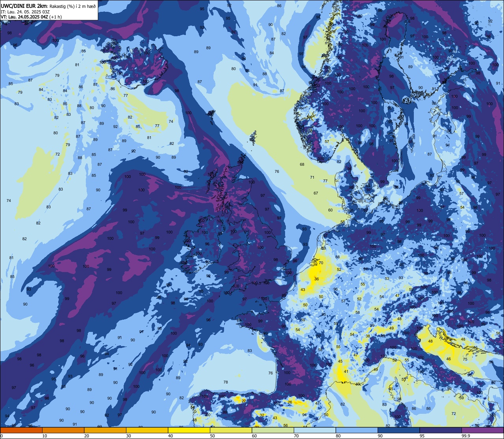Screen dimensions: 504x439
Task: Click the light green 60–70 legend segment
Action: pyautogui.click(x=273, y=430)
